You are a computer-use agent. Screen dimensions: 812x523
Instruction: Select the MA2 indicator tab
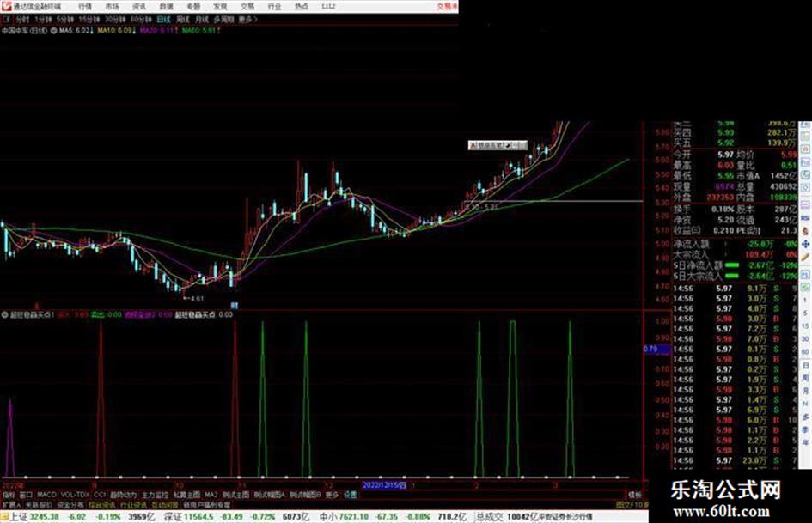(211, 495)
